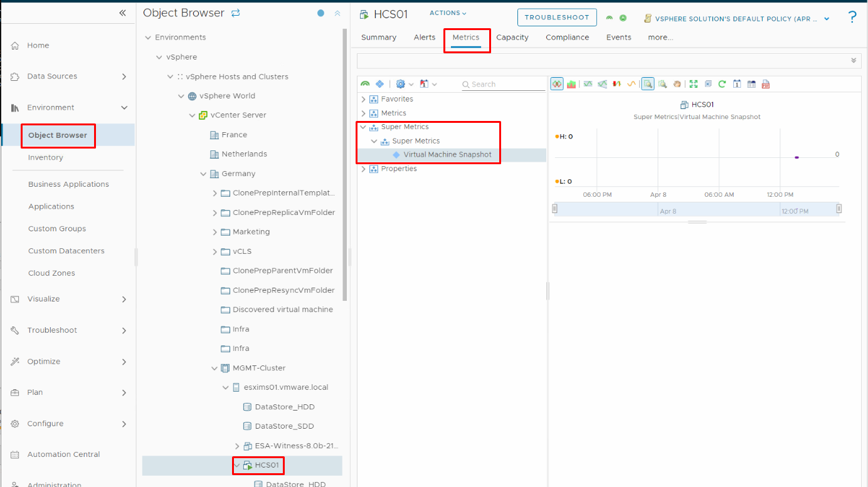Screen dimensions: 868x487
Task: Open the help question-mark icon
Action: [852, 17]
